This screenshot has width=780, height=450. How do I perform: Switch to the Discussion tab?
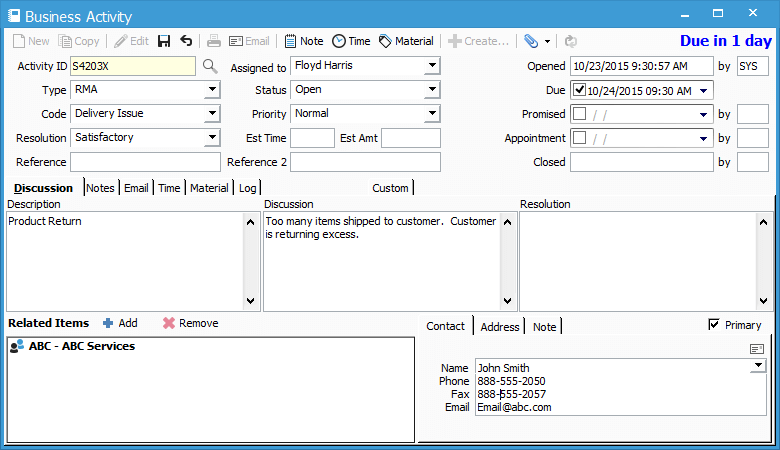pyautogui.click(x=43, y=188)
